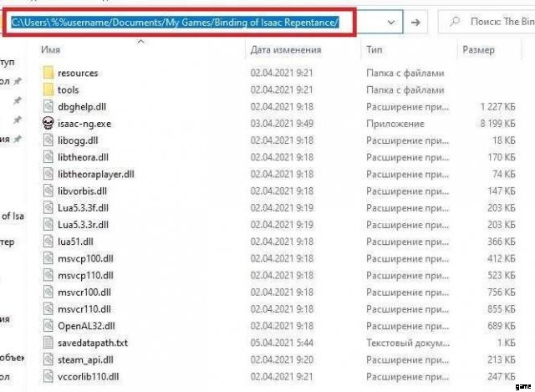Select the lua51.dll file
This screenshot has width=535, height=392.
[76, 241]
